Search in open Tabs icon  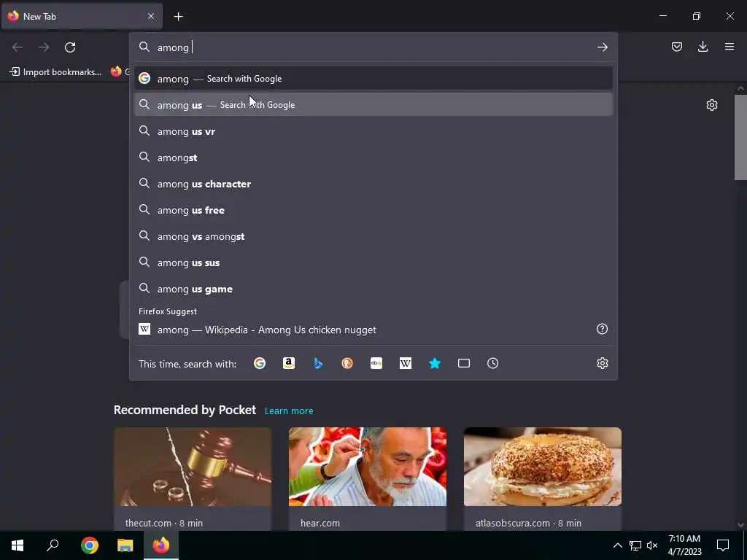click(463, 363)
